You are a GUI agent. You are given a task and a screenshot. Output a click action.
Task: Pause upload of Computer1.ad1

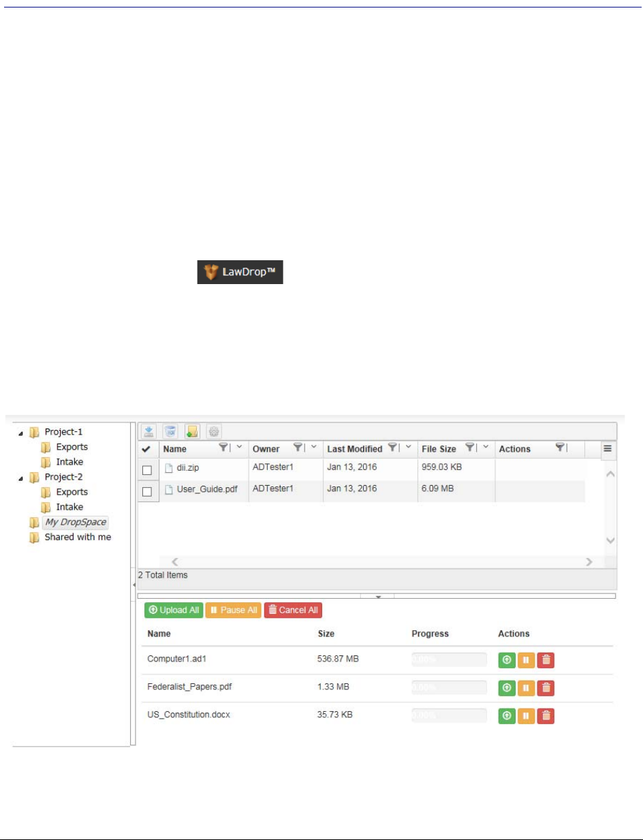[526, 660]
